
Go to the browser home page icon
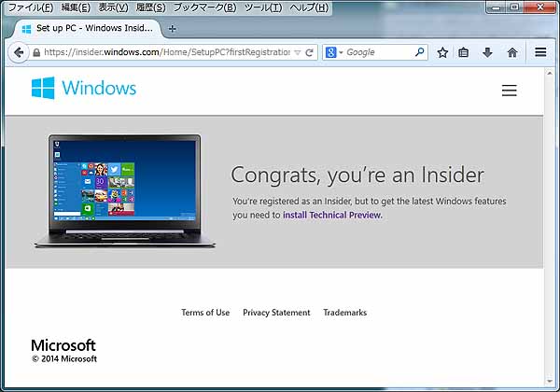tap(511, 52)
